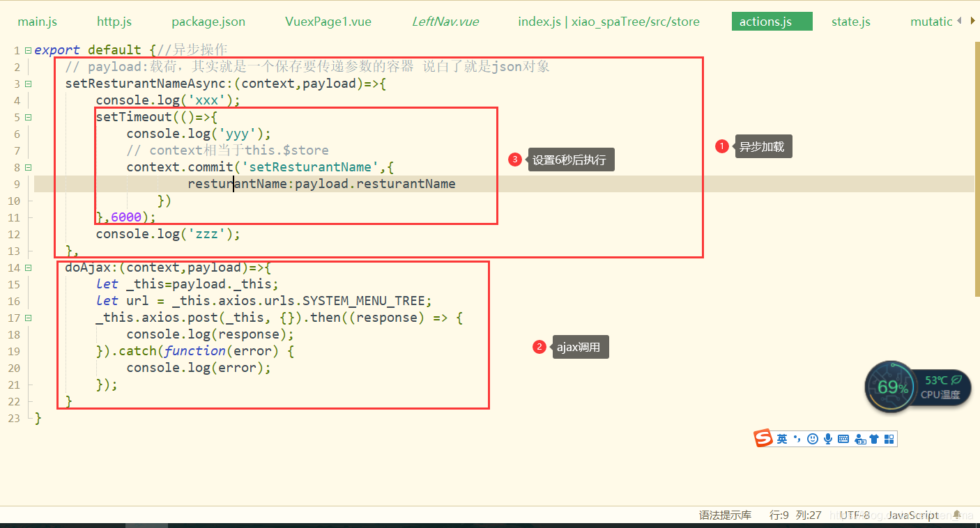Open LeftNav.vue tab
Viewport: 980px width, 528px height.
tap(445, 22)
